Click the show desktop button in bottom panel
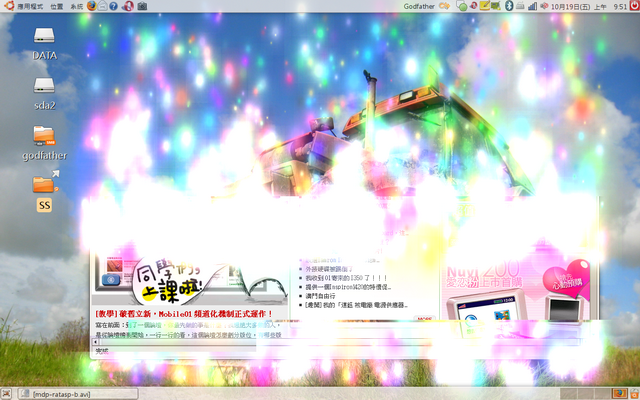The width and height of the screenshot is (640, 400). pos(7,394)
